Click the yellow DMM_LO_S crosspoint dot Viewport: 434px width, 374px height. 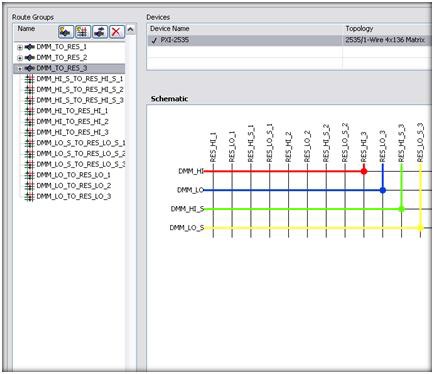click(420, 228)
